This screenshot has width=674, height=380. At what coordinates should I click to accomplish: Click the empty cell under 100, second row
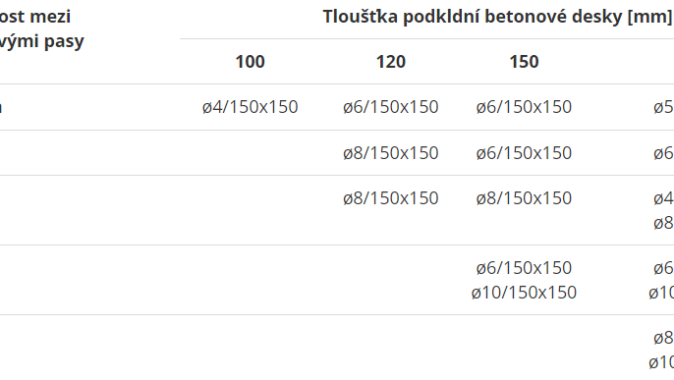(250, 153)
